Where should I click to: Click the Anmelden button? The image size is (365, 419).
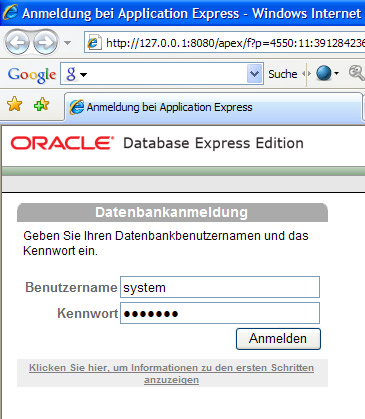click(278, 339)
